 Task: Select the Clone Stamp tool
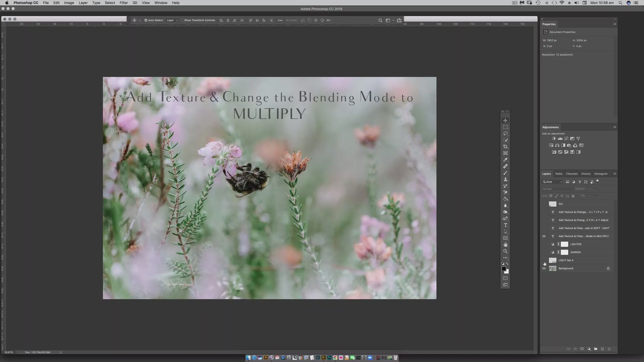505,179
